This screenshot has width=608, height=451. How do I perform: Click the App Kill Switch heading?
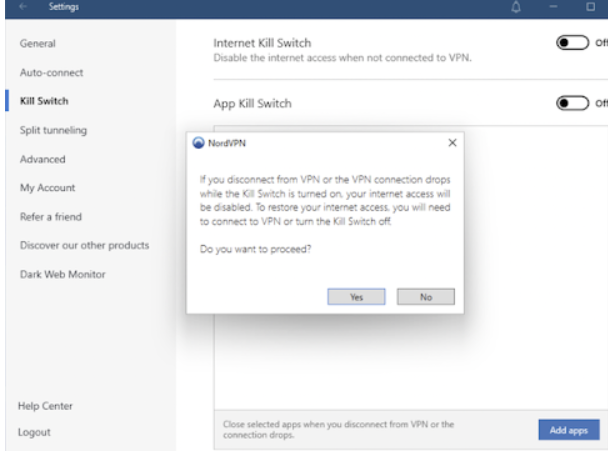click(252, 104)
